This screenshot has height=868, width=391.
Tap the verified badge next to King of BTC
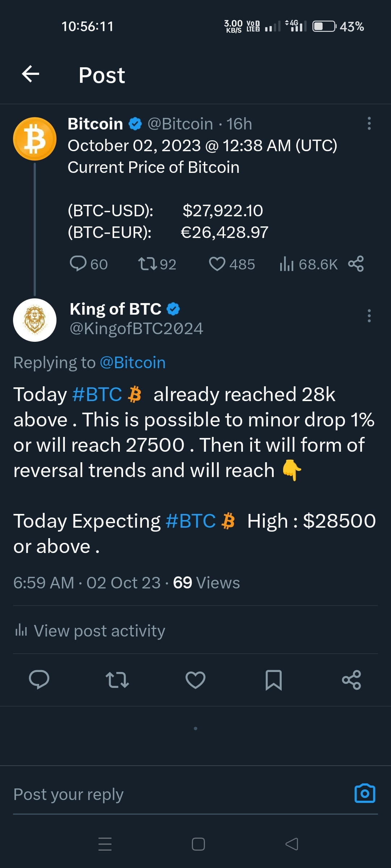tap(174, 309)
